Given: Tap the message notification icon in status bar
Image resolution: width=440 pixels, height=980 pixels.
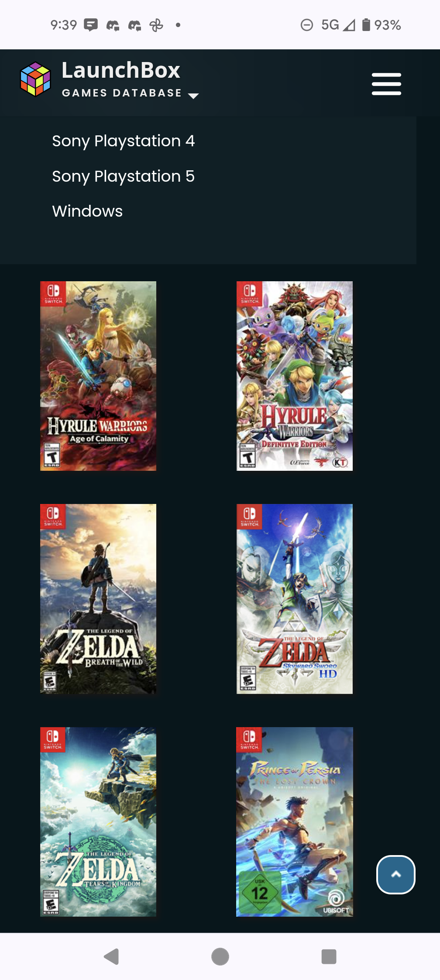Looking at the screenshot, I should pyautogui.click(x=91, y=25).
